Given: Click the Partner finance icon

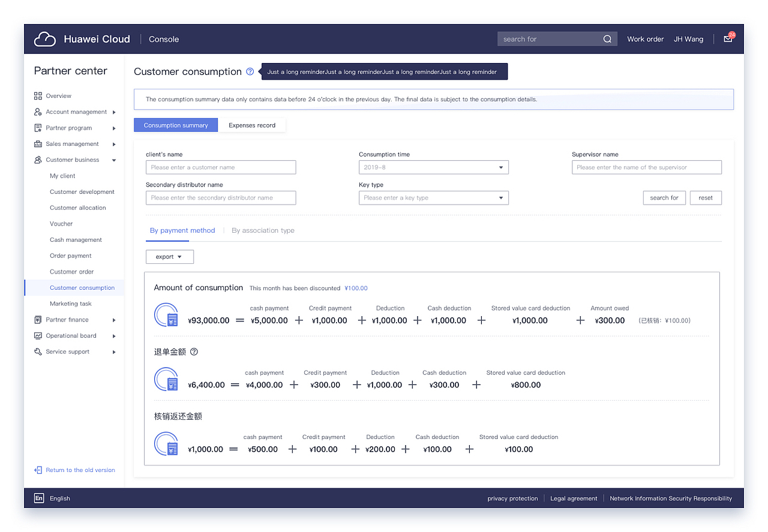Looking at the screenshot, I should [38, 320].
